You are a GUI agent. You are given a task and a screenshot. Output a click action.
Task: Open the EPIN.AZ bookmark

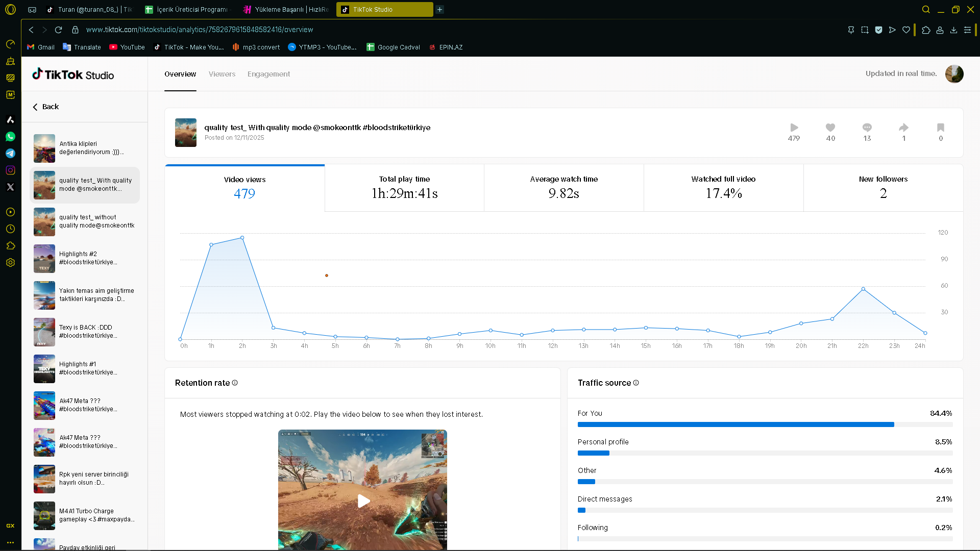tap(446, 47)
